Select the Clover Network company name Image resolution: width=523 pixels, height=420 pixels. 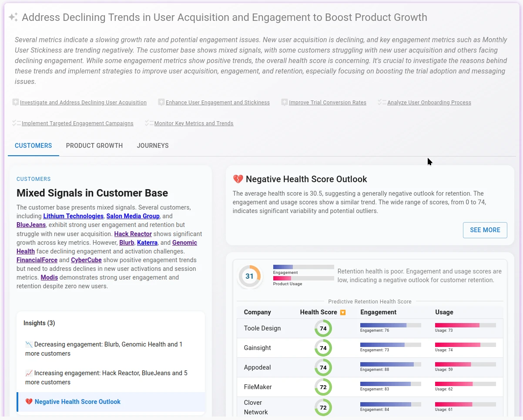pyautogui.click(x=256, y=407)
